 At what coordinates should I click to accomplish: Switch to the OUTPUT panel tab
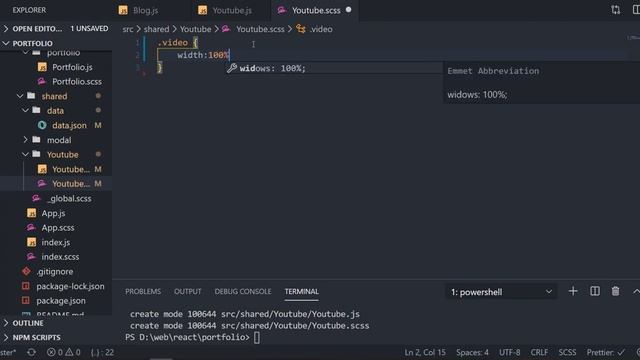pos(188,291)
